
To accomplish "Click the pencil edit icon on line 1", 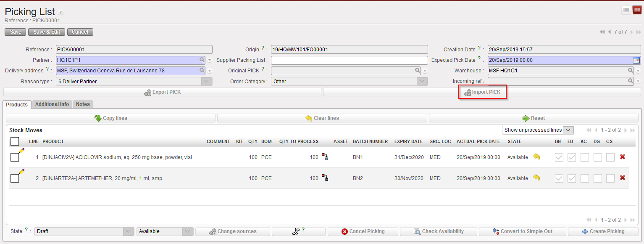I will click(x=22, y=151).
